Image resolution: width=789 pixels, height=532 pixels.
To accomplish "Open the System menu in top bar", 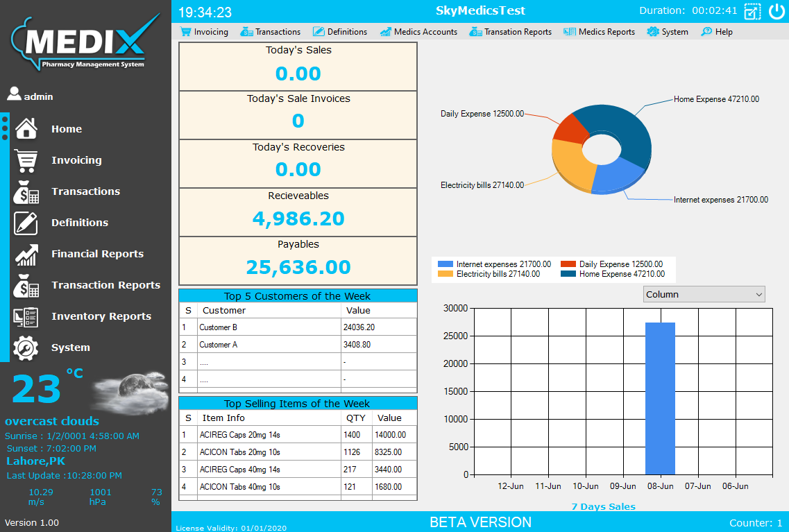I will [668, 32].
